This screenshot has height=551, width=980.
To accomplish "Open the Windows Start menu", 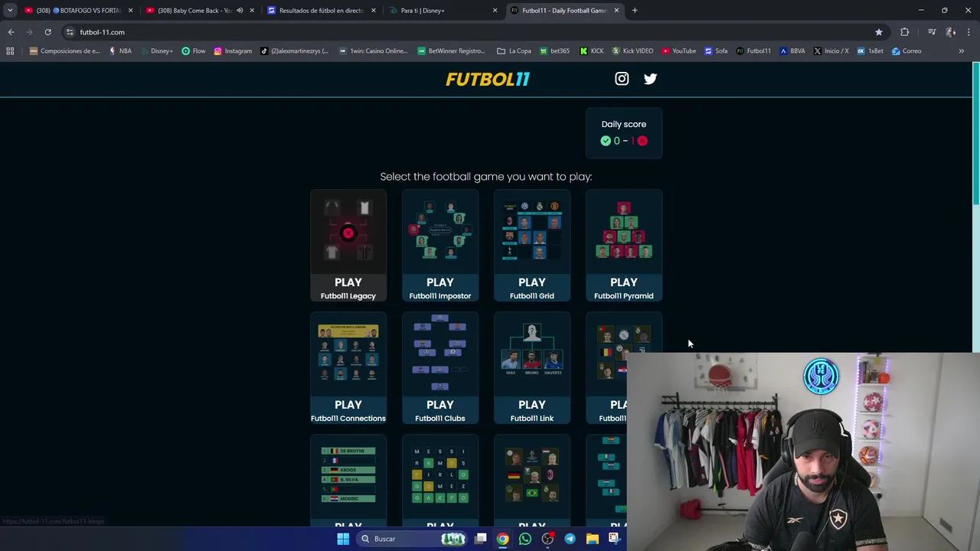I will click(x=343, y=539).
